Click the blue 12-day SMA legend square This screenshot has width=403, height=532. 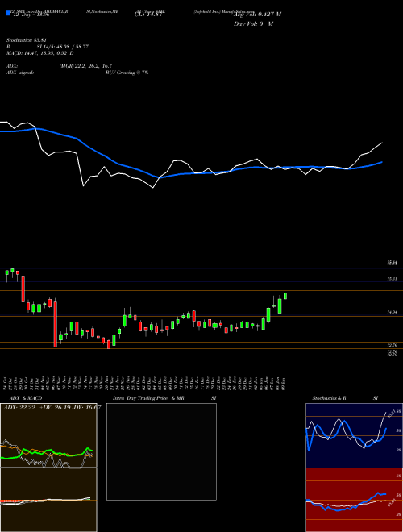point(8,14)
